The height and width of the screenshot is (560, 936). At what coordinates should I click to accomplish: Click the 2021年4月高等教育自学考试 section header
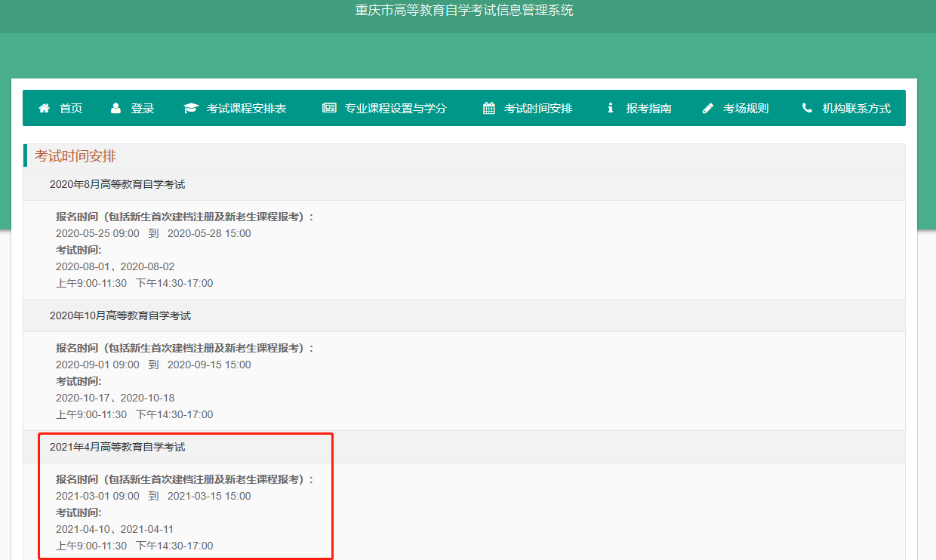117,447
